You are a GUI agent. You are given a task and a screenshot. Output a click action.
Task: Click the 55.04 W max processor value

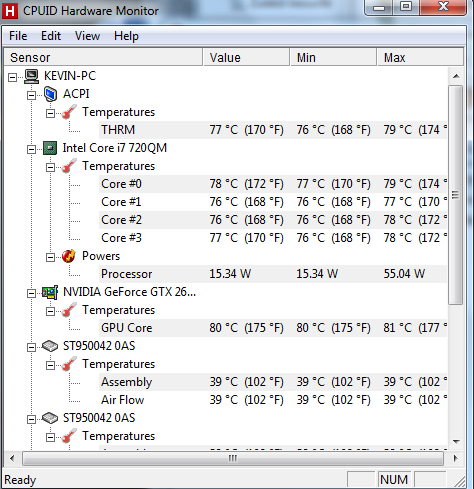(404, 274)
